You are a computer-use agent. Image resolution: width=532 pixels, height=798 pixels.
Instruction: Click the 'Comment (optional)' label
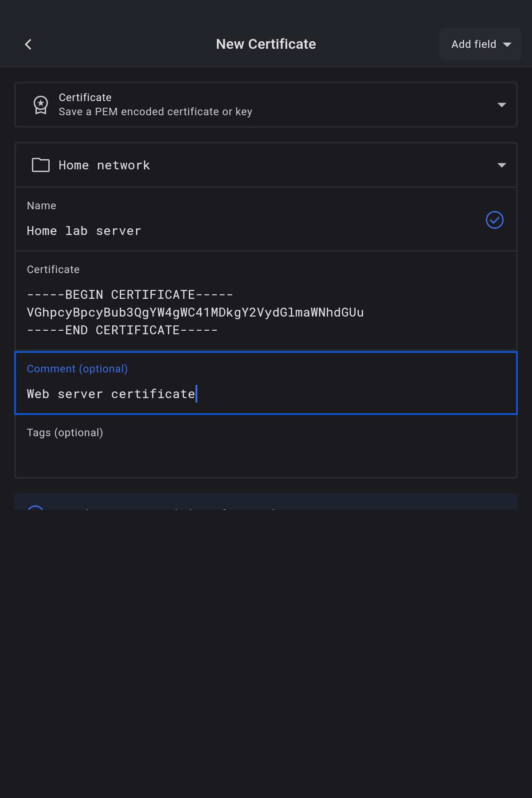tap(77, 369)
